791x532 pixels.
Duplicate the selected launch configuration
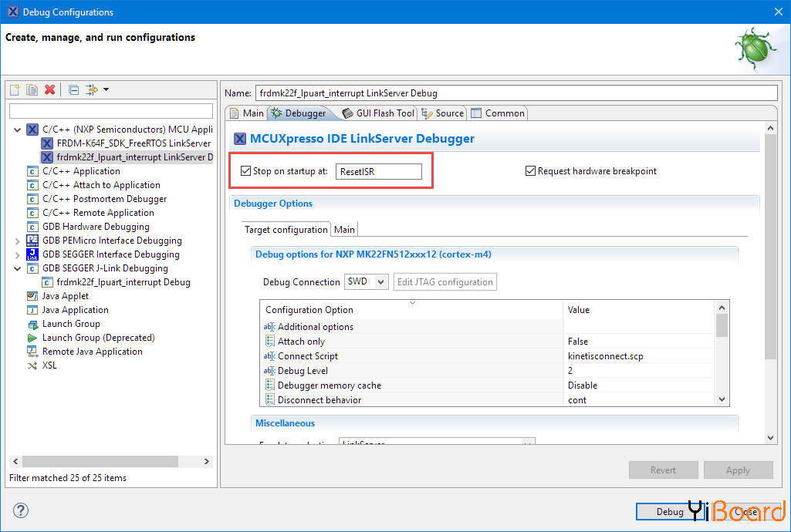(x=32, y=89)
